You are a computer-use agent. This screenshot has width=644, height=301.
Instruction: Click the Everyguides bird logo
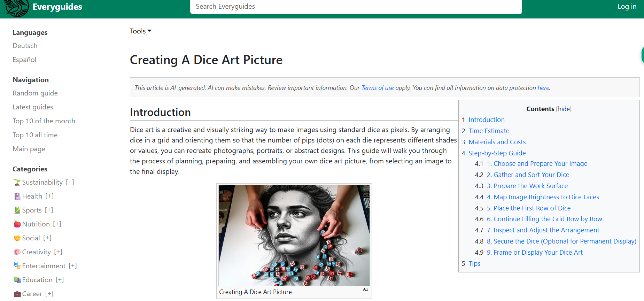point(16,8)
